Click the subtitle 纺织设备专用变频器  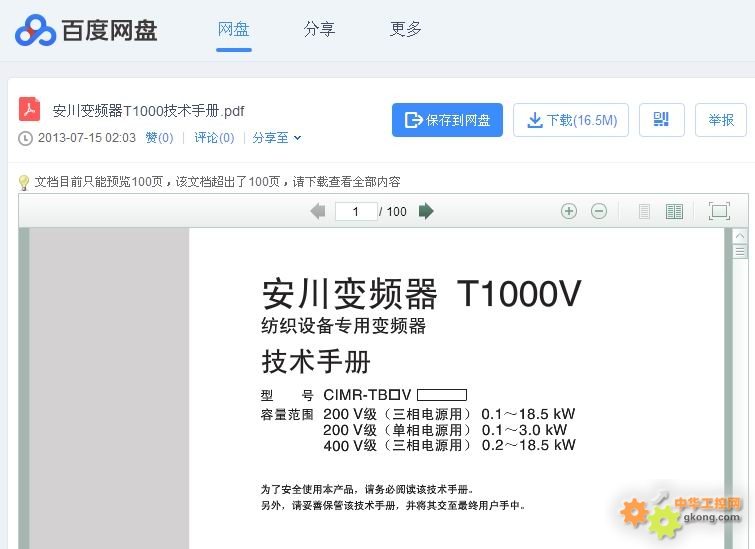pos(344,326)
